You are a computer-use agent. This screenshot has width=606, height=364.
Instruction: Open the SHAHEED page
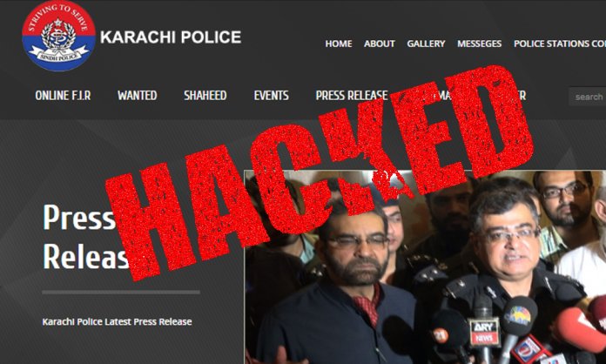tap(205, 96)
